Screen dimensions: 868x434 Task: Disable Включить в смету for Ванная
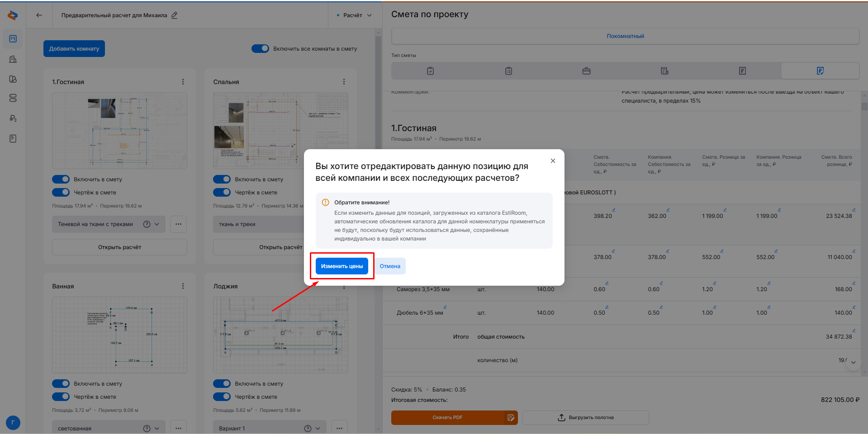click(x=61, y=384)
